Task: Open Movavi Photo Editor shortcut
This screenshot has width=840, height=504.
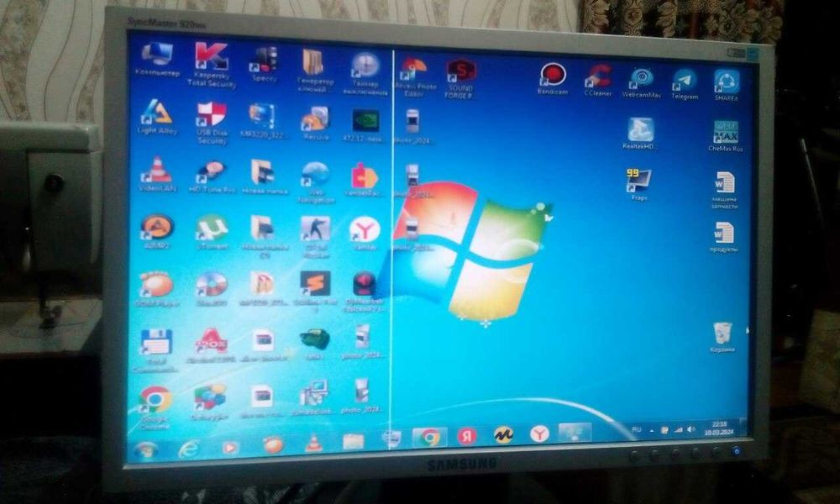Action: pos(415,77)
